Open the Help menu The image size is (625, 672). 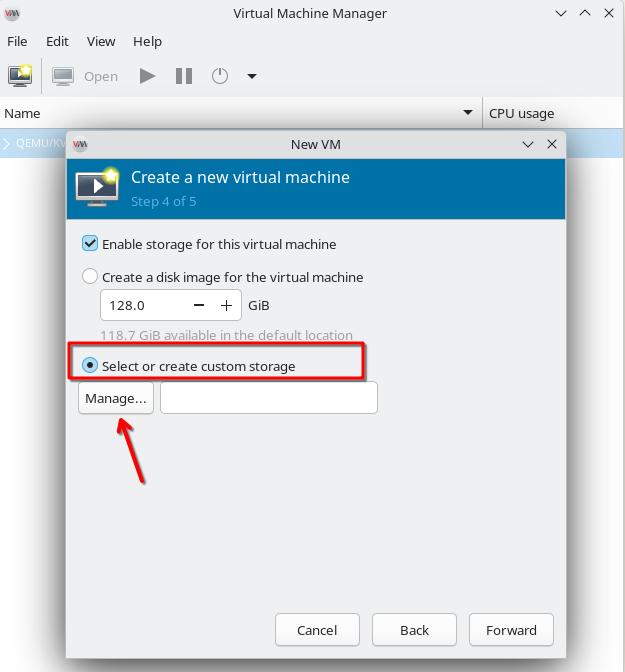(x=147, y=42)
